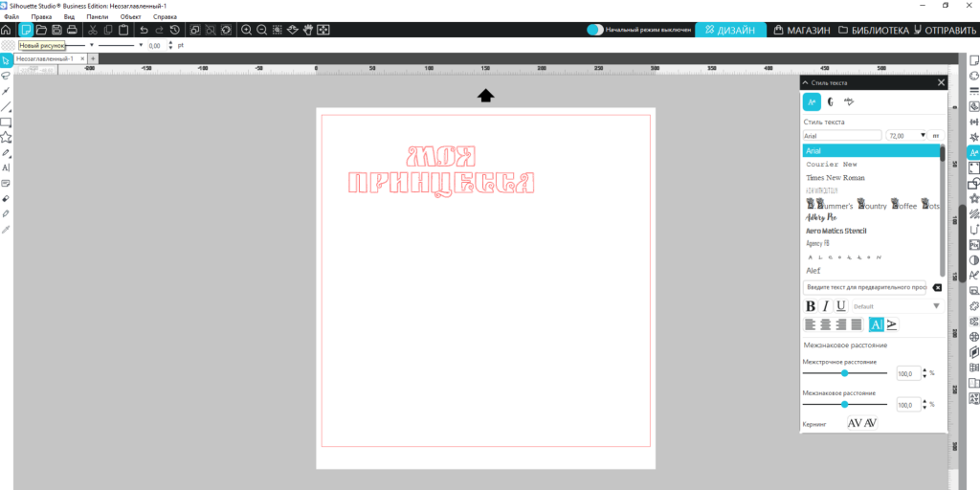Align text to the left
The height and width of the screenshot is (490, 980).
810,324
